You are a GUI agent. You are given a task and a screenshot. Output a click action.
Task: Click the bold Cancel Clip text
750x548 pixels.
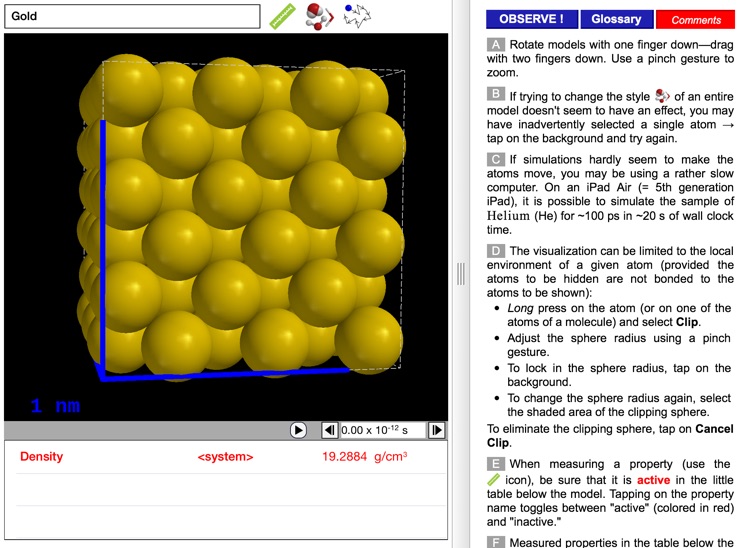coord(610,436)
